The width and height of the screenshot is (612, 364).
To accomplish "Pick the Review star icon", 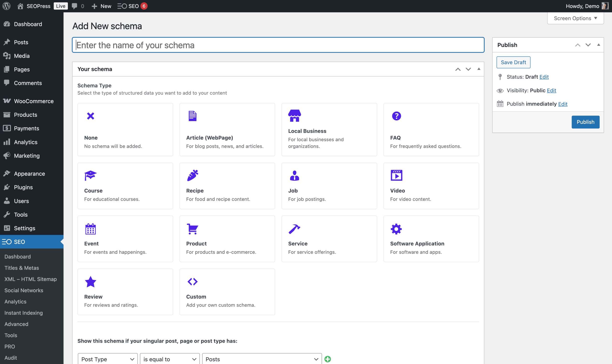I will (x=90, y=282).
